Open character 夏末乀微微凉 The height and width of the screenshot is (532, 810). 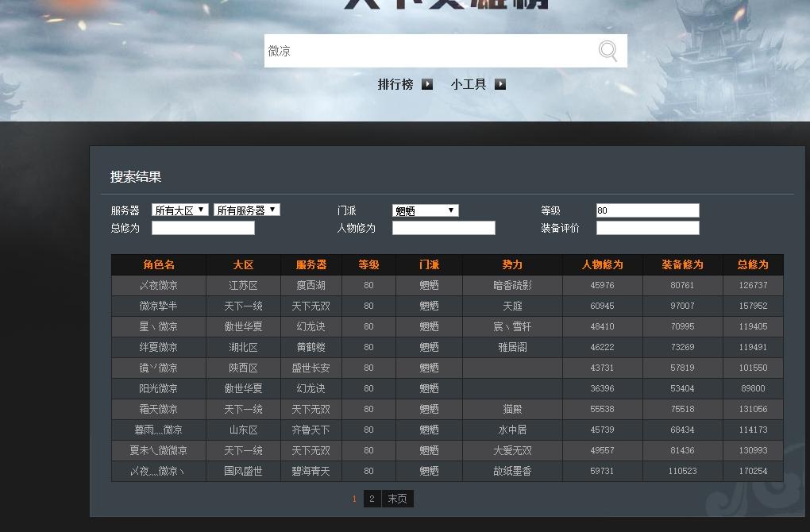click(x=159, y=450)
